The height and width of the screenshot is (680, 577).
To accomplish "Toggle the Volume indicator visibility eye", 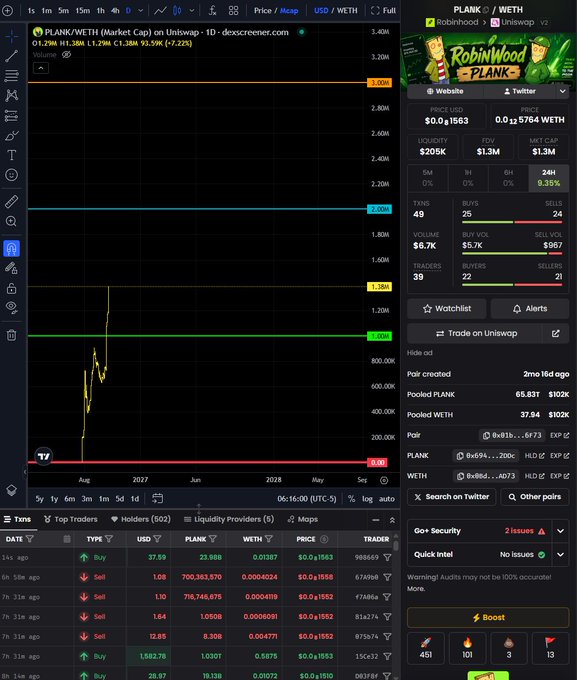I will tap(66, 55).
